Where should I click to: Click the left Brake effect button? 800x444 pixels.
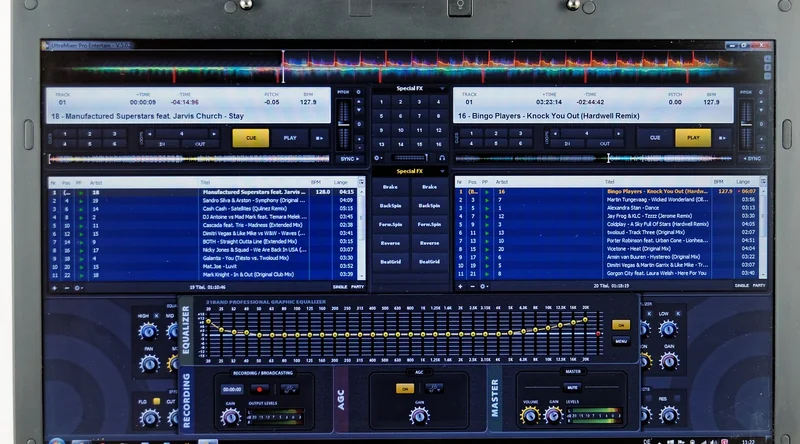[x=390, y=187]
